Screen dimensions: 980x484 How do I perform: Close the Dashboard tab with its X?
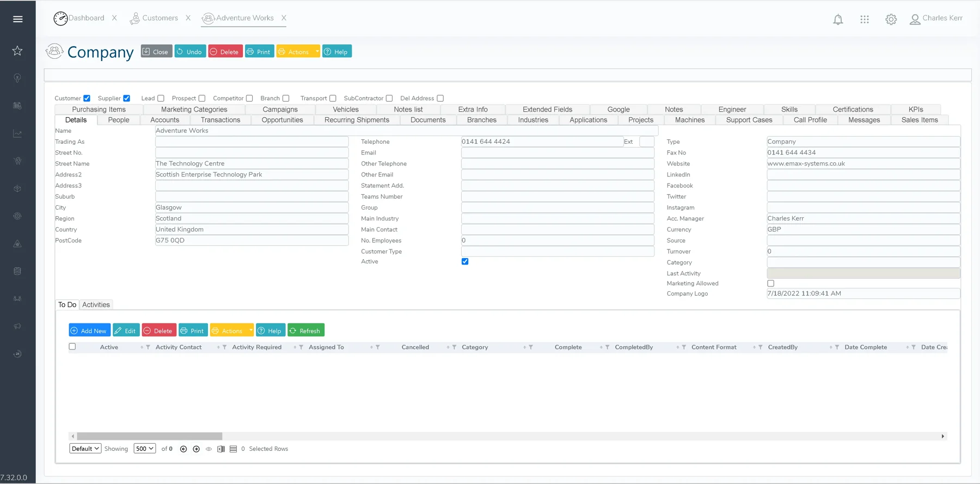tap(114, 18)
